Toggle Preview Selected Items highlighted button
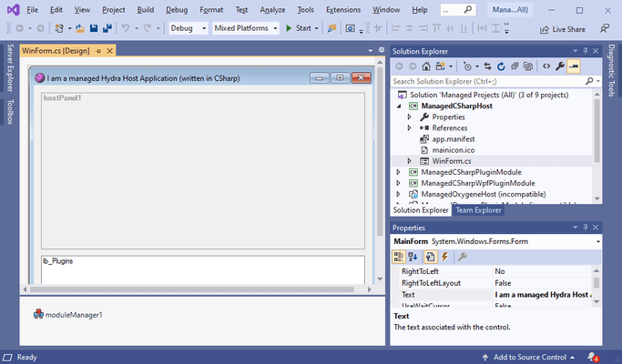 [x=574, y=66]
